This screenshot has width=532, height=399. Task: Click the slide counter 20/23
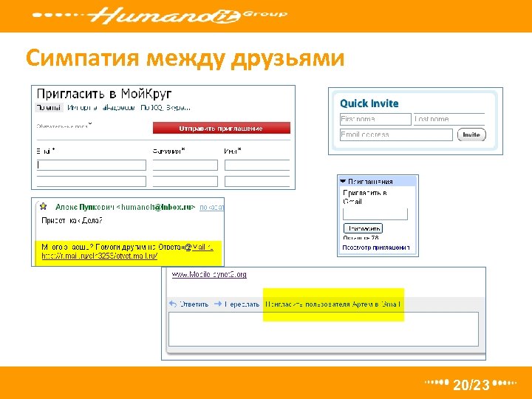coord(471,384)
